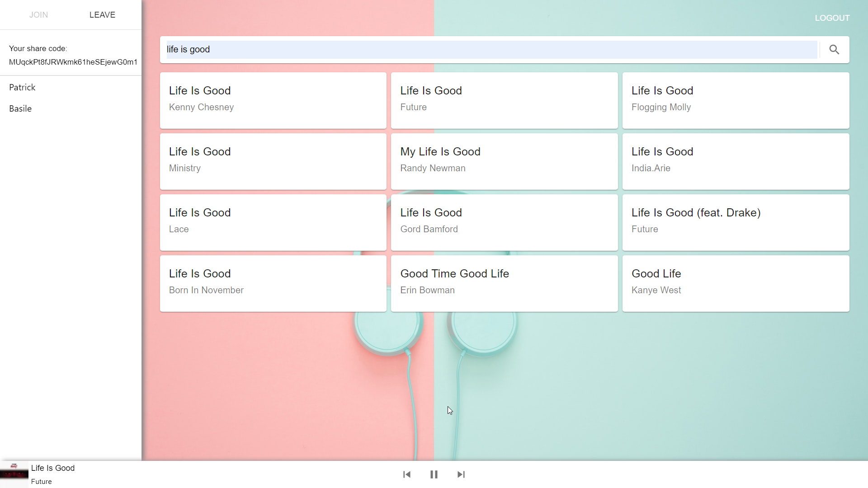The height and width of the screenshot is (488, 868).
Task: Choose Good Time Good Life by Erin Bowman
Action: click(504, 283)
